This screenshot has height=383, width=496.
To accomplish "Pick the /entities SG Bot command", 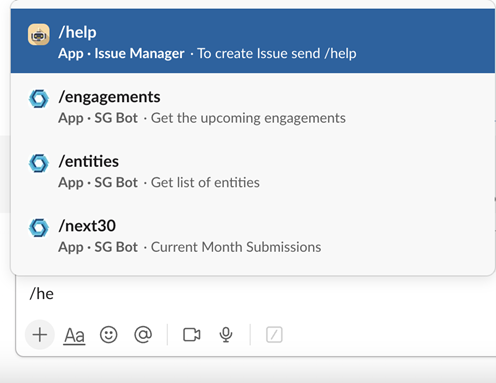I will 253,171.
